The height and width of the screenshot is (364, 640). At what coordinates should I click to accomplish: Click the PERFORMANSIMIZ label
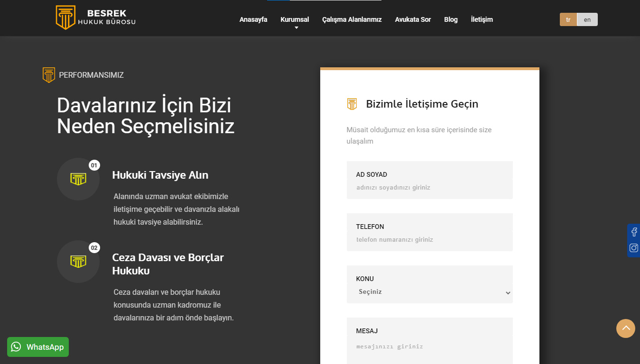pyautogui.click(x=92, y=75)
